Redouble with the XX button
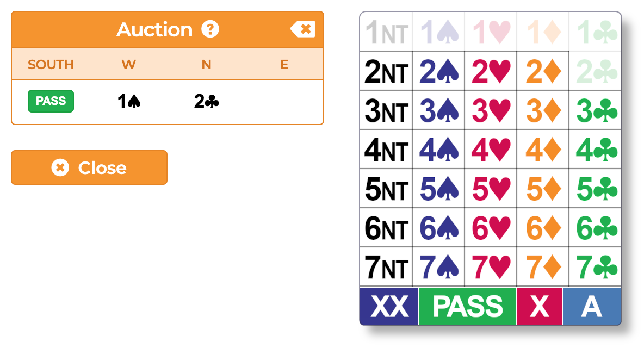 [x=389, y=307]
